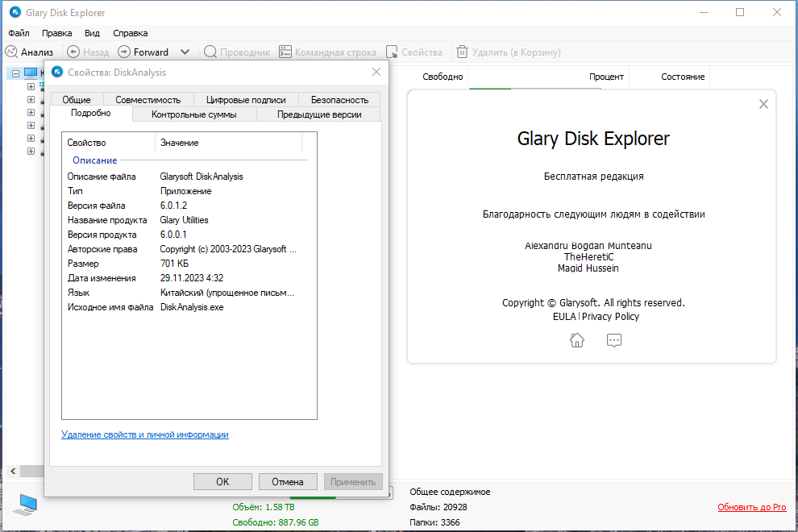Click the Свойство column header

tap(108, 143)
